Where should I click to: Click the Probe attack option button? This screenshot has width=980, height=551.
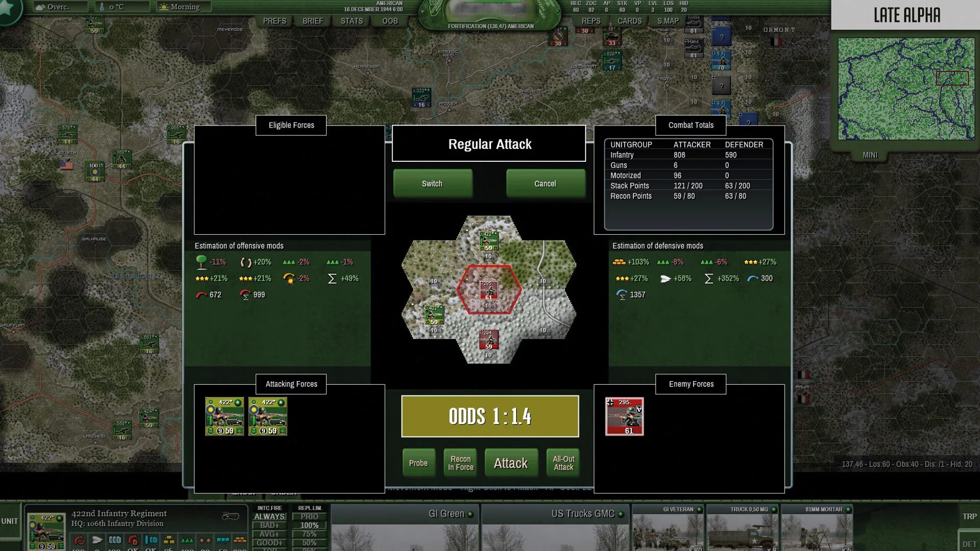(x=418, y=463)
